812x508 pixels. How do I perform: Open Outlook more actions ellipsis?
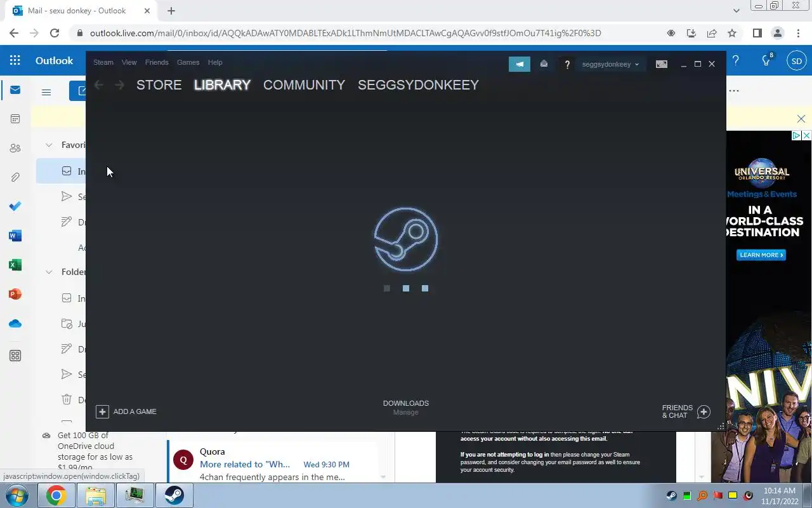click(x=734, y=91)
